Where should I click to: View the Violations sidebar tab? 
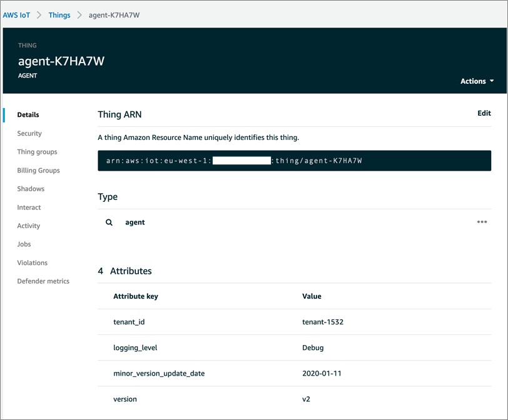(33, 262)
